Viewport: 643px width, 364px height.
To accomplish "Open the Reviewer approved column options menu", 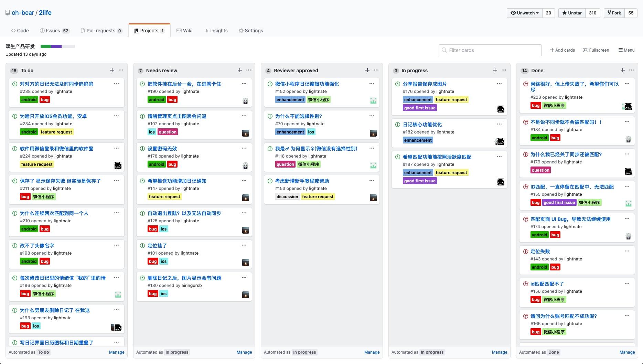I will click(x=376, y=70).
